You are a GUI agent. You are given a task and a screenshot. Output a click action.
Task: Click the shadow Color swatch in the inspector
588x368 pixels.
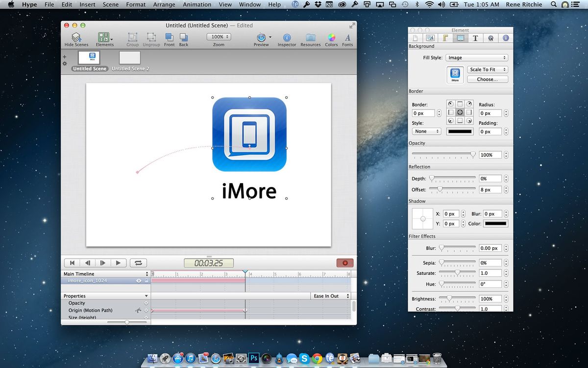pos(495,223)
